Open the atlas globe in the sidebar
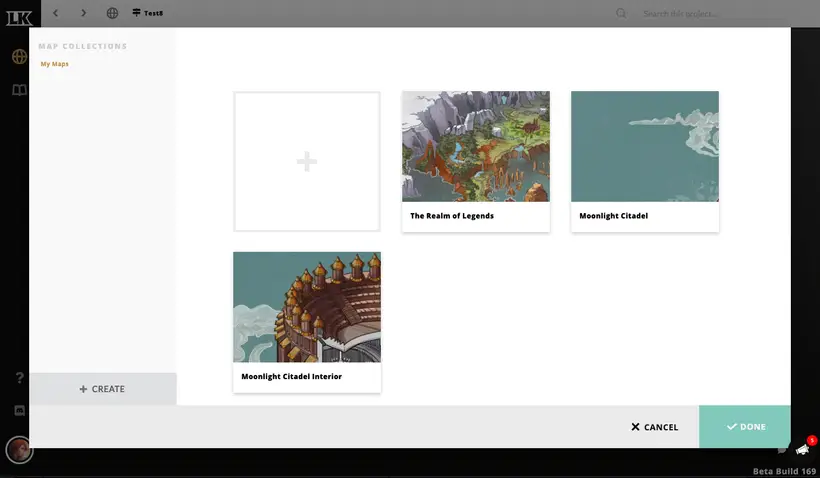 coord(19,56)
